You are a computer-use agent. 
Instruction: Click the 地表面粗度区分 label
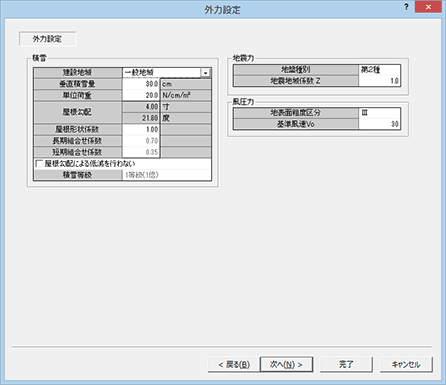296,113
